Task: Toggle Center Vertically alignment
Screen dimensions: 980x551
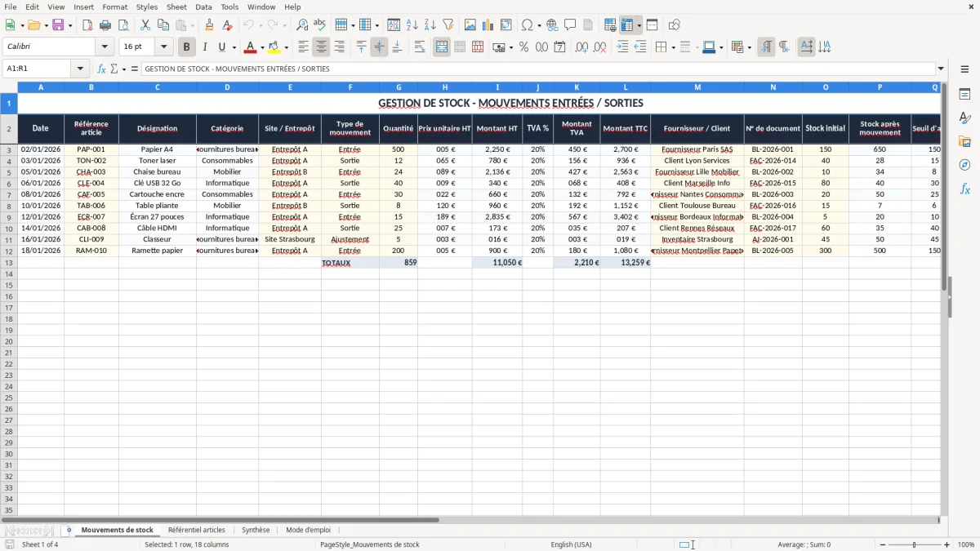Action: (x=379, y=47)
